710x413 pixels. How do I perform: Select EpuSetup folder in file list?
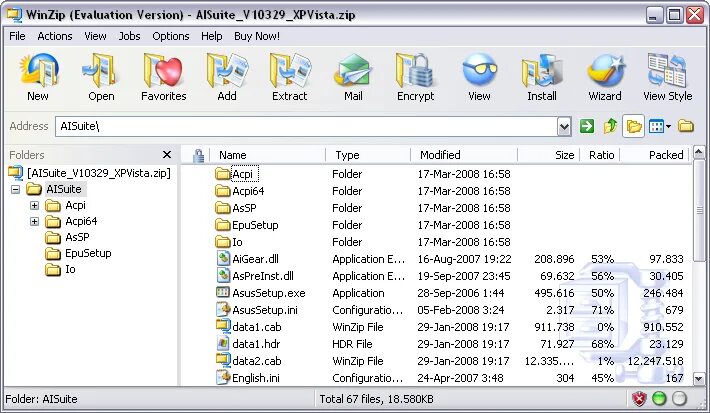(255, 225)
